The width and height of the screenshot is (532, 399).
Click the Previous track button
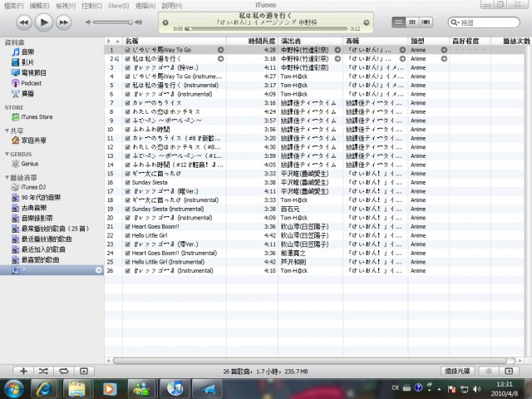[24, 22]
